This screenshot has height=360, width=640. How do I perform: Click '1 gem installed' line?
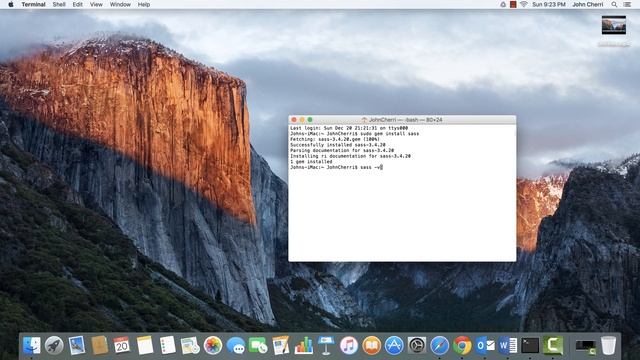click(x=311, y=162)
